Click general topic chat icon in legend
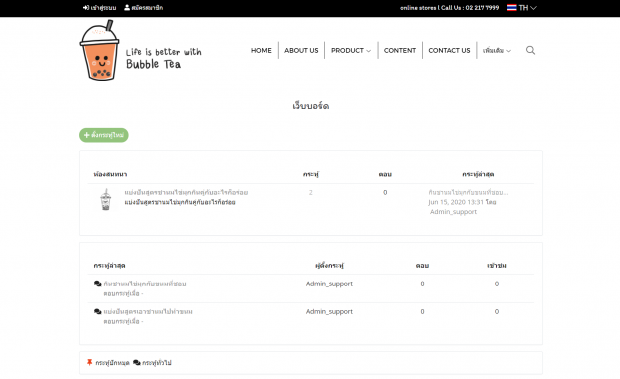 (x=137, y=362)
